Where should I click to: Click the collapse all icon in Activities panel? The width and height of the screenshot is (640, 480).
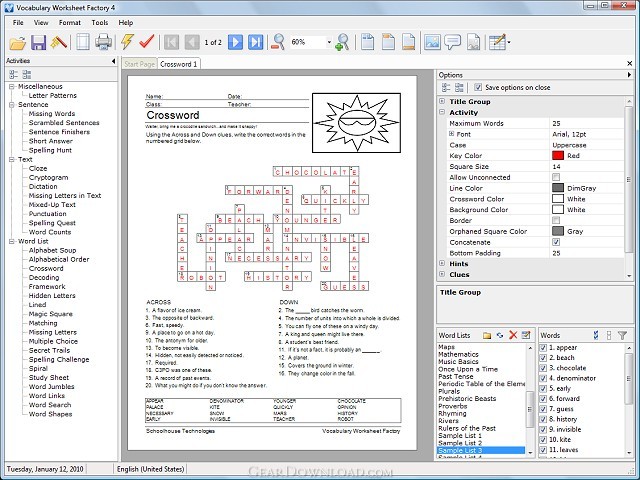coord(27,74)
